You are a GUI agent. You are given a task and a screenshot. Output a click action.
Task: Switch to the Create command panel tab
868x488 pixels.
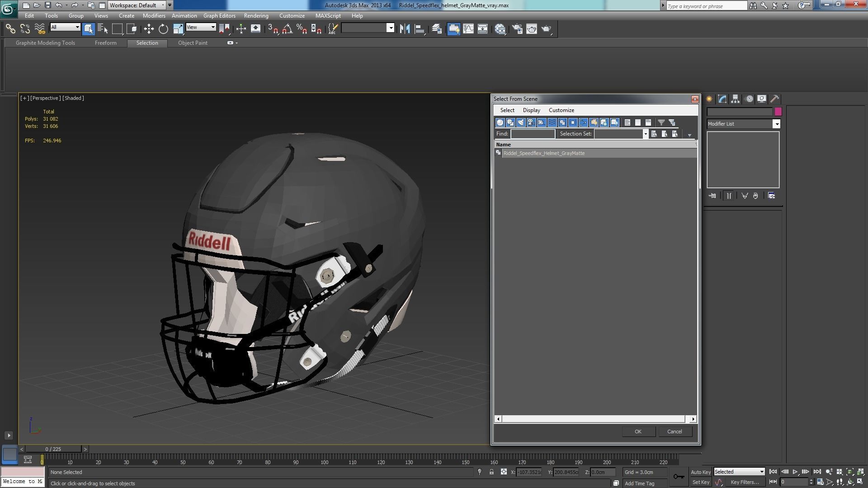click(x=709, y=99)
